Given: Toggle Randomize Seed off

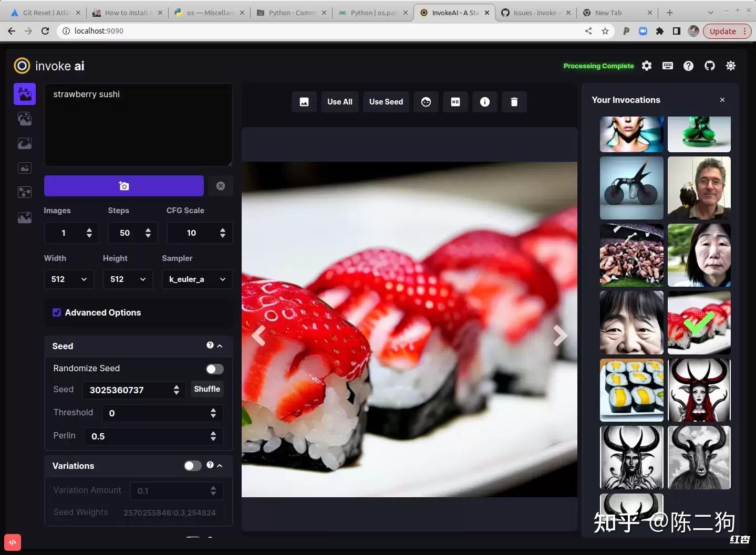Looking at the screenshot, I should 214,369.
